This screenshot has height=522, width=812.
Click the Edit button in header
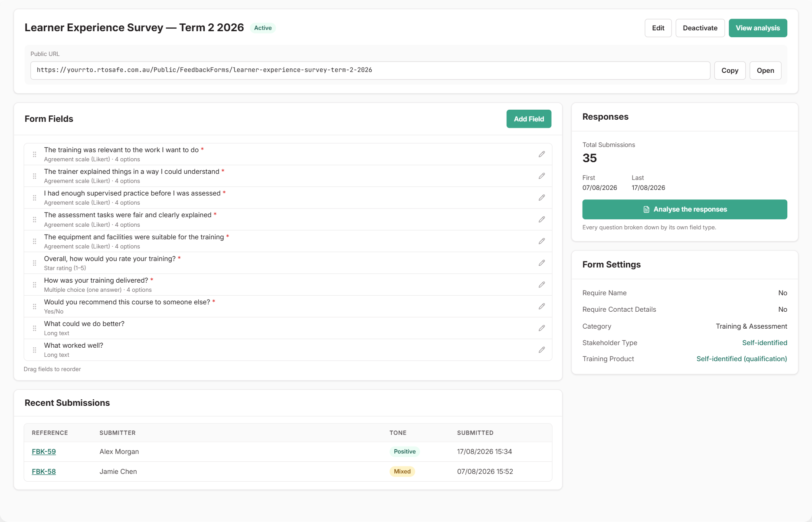pyautogui.click(x=658, y=28)
